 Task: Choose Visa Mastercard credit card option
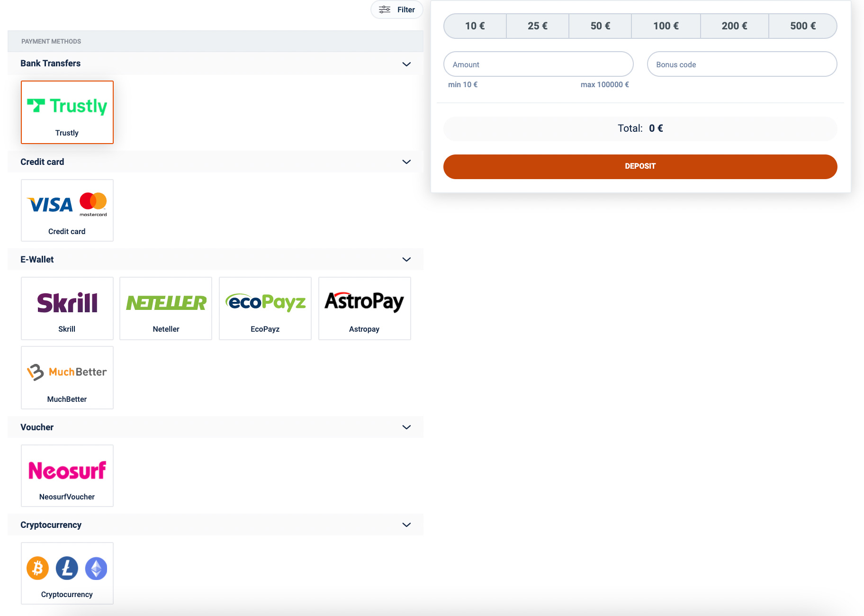[x=67, y=210]
